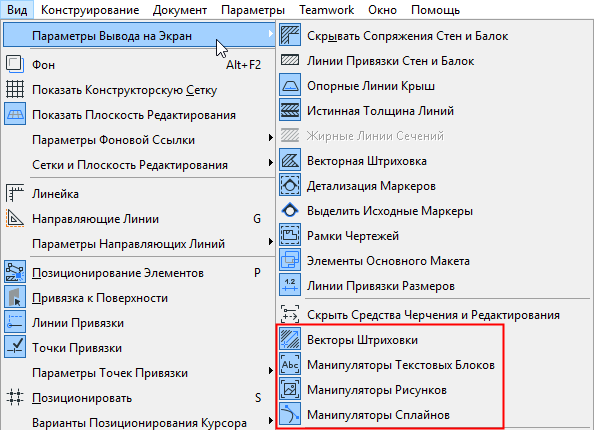Click the Позиционирование Элементов icon
This screenshot has width=594, height=430.
point(15,272)
